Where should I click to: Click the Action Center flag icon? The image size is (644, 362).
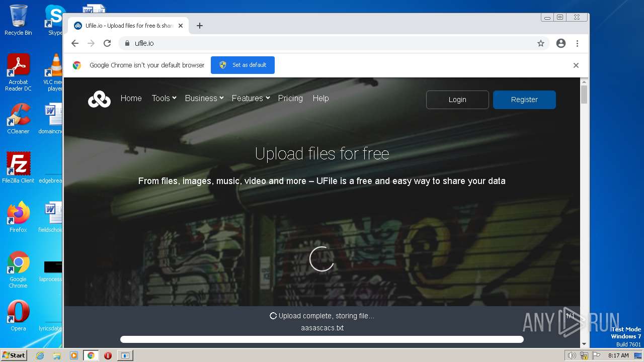[596, 355]
